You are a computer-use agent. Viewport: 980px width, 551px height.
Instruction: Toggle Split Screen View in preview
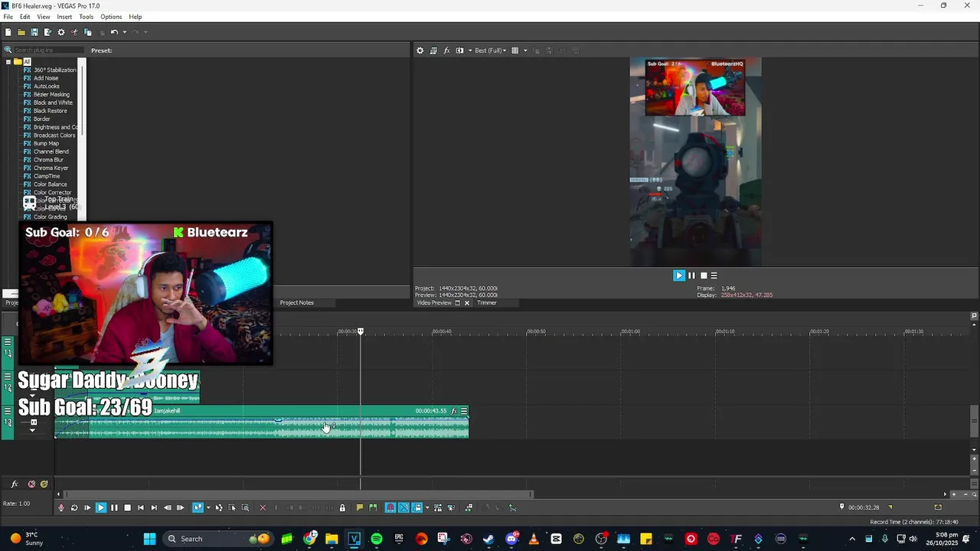coord(459,51)
